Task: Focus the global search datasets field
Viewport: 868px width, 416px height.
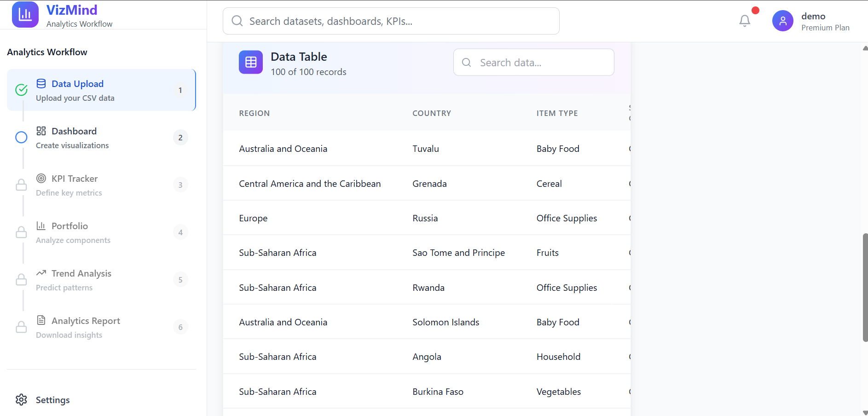Action: 391,21
